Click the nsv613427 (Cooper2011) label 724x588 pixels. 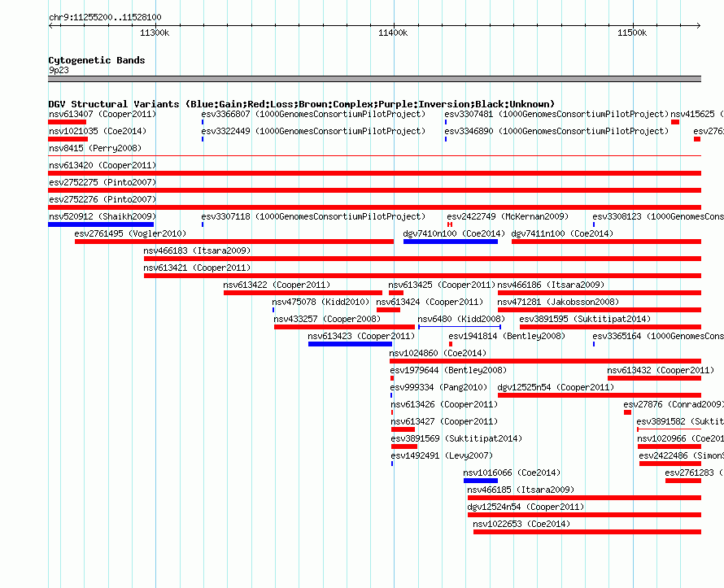444,421
